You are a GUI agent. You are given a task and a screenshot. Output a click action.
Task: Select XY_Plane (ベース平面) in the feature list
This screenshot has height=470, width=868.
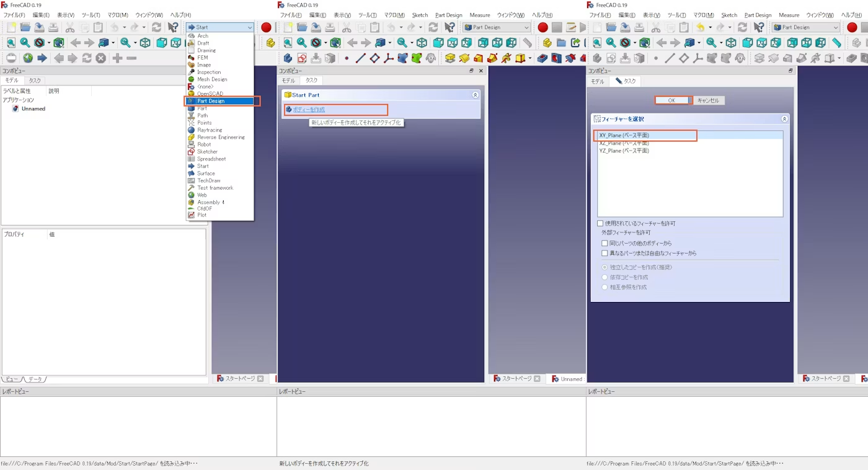pos(690,135)
